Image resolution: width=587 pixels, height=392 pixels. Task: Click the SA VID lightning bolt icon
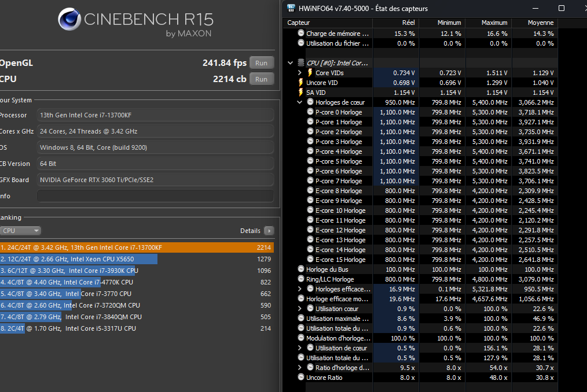coord(300,92)
